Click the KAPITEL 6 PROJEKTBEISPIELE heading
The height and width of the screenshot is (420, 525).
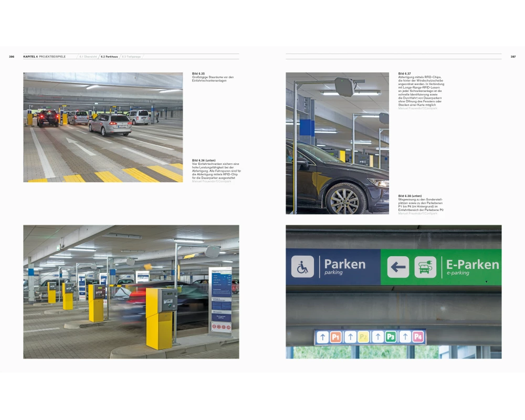(x=45, y=56)
